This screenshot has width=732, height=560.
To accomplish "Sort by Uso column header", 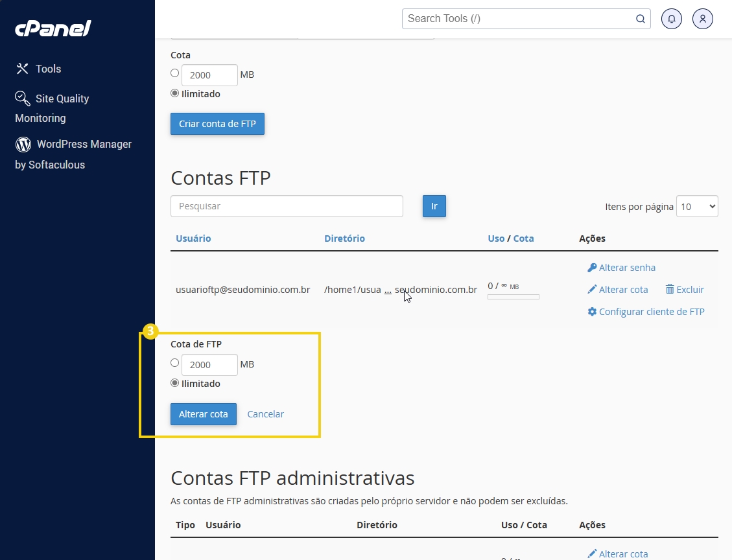I will pyautogui.click(x=496, y=239).
